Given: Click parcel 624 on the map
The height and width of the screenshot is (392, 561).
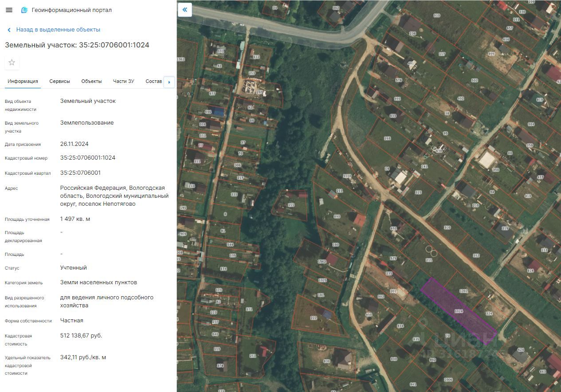Looking at the screenshot, I should point(520,350).
